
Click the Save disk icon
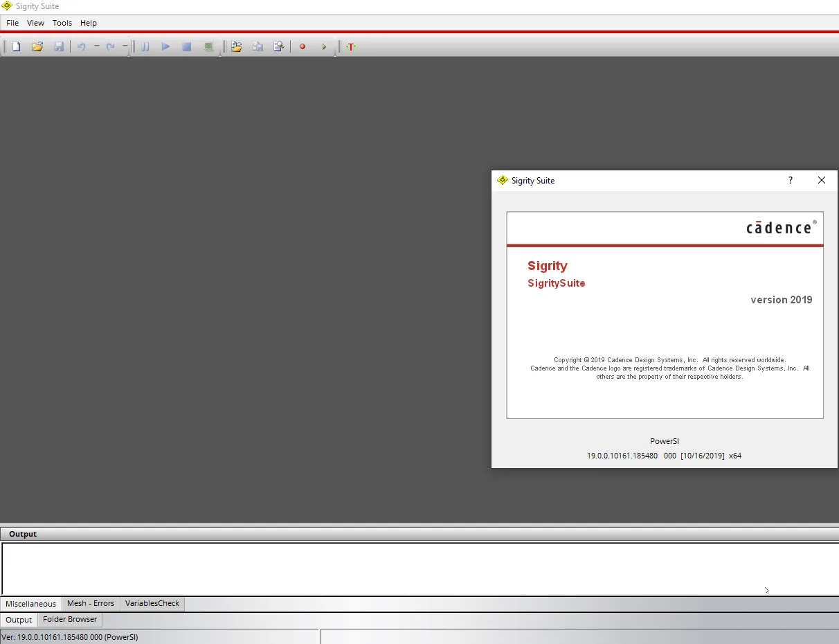coord(59,46)
